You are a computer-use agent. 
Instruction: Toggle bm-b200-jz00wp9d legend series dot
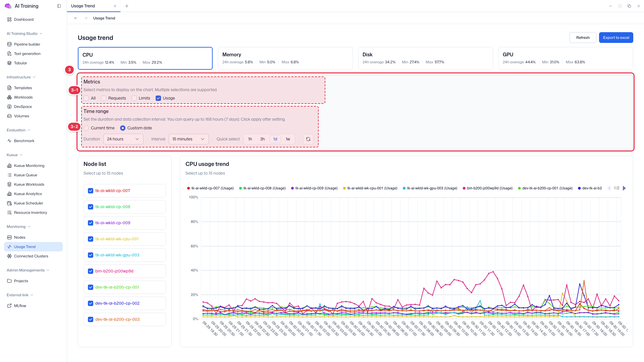click(x=464, y=188)
